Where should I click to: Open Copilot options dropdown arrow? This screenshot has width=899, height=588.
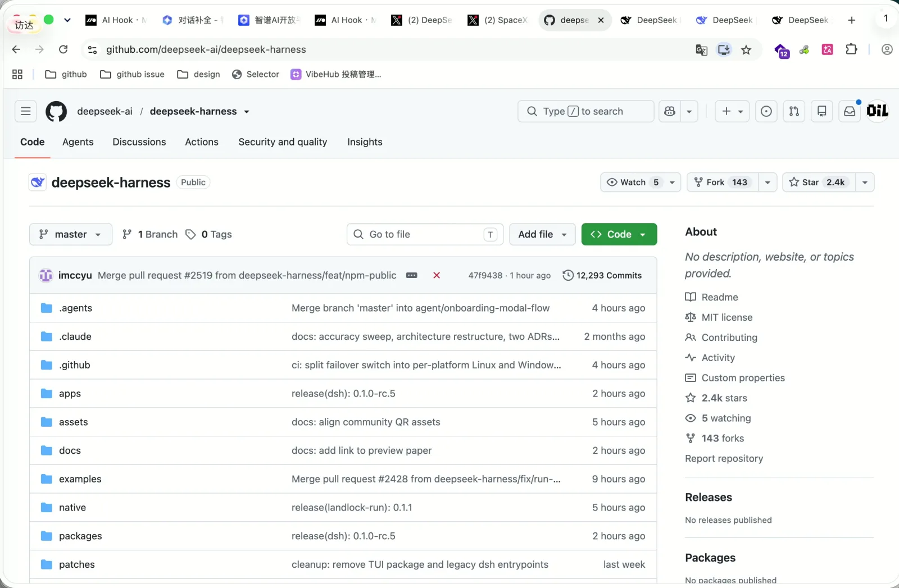click(689, 111)
